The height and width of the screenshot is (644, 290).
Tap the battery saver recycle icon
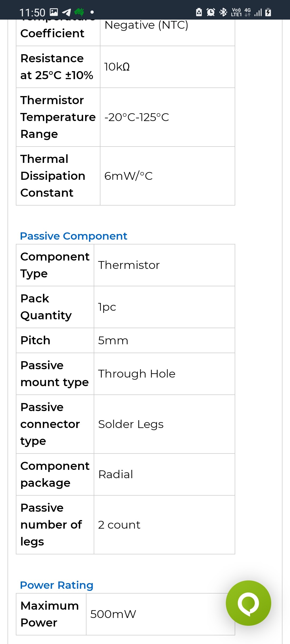coord(199,12)
